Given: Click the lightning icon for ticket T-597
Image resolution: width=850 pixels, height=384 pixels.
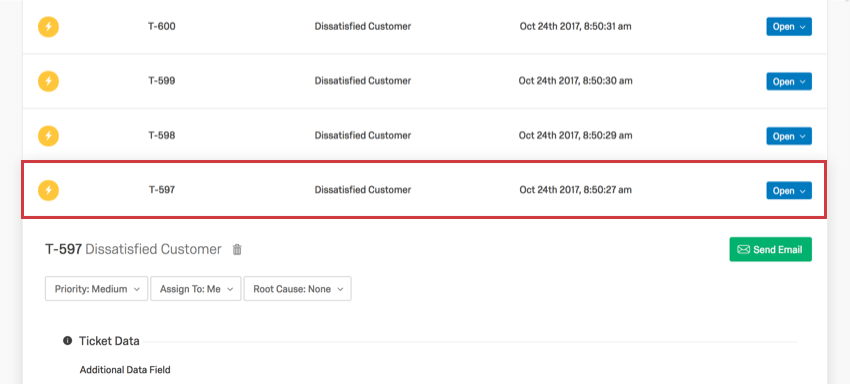Looking at the screenshot, I should (48, 190).
